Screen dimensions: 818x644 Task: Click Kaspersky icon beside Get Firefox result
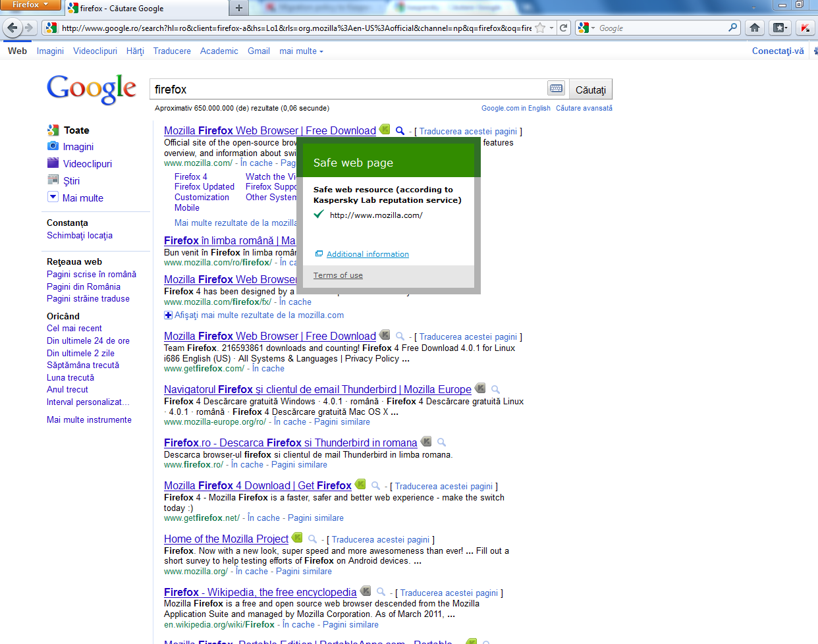360,485
